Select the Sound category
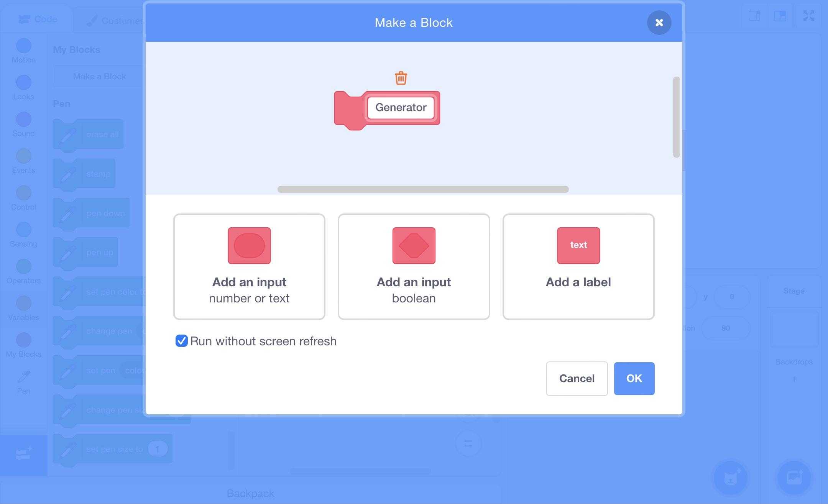Viewport: 828px width, 504px height. coord(23,125)
